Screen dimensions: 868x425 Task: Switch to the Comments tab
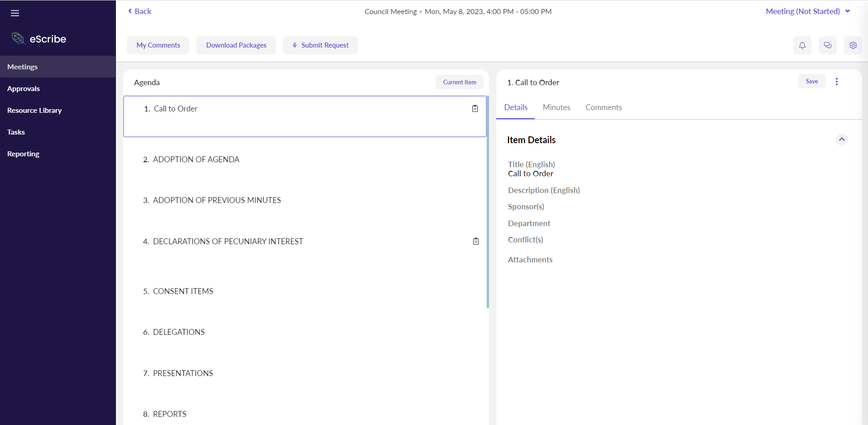(603, 107)
